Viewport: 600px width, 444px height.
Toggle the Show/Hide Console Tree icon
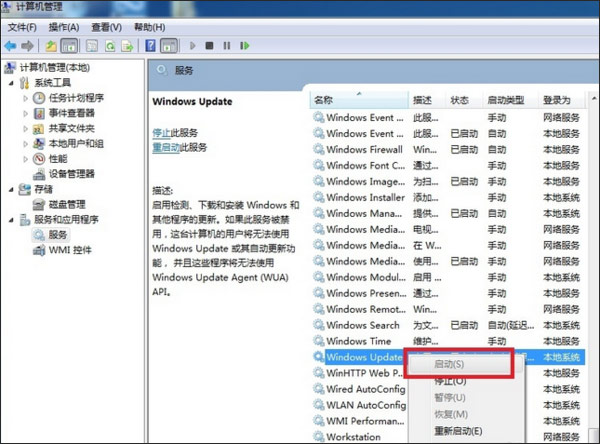pyautogui.click(x=69, y=46)
